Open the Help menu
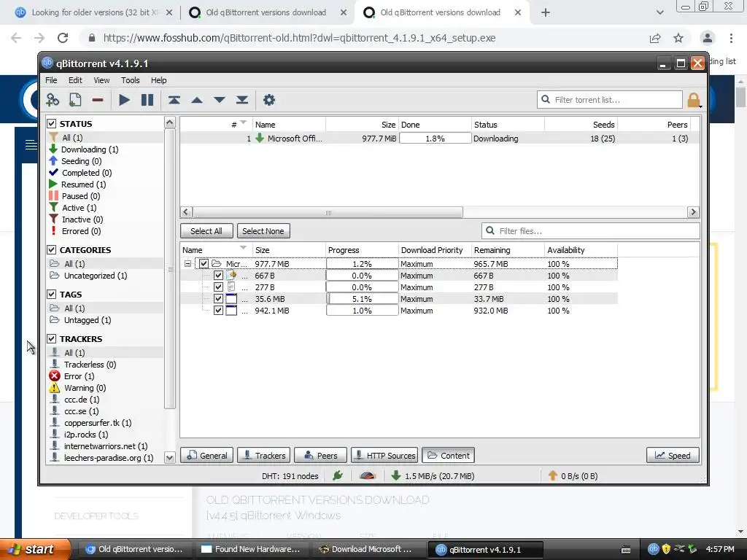Image resolution: width=747 pixels, height=560 pixels. tap(158, 80)
